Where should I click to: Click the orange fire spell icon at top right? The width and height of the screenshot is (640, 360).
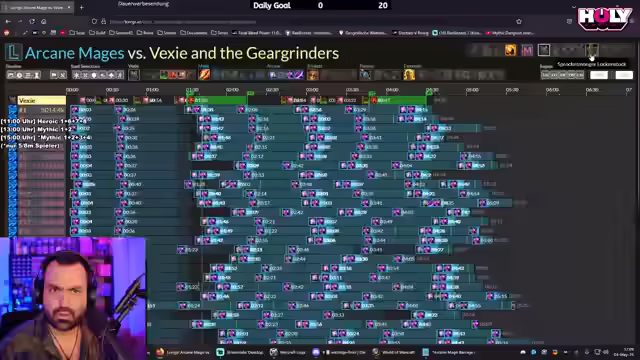(510, 50)
